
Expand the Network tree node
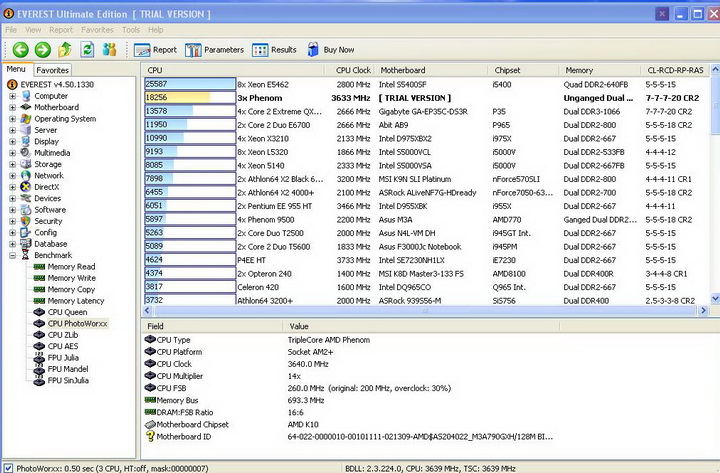[12, 175]
